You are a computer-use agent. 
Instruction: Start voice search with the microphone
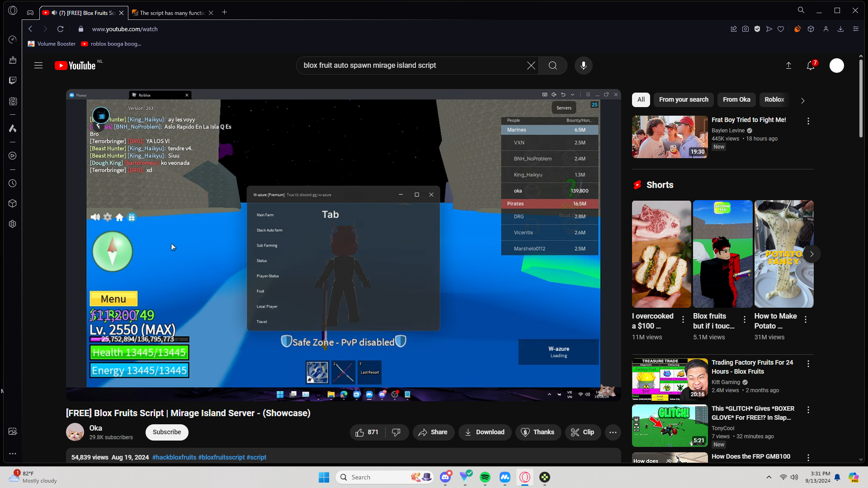[584, 66]
